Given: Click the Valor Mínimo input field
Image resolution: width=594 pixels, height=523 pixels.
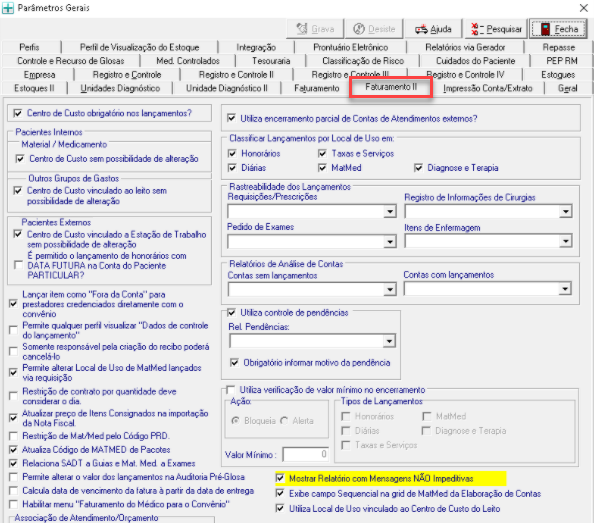Looking at the screenshot, I should click(306, 454).
